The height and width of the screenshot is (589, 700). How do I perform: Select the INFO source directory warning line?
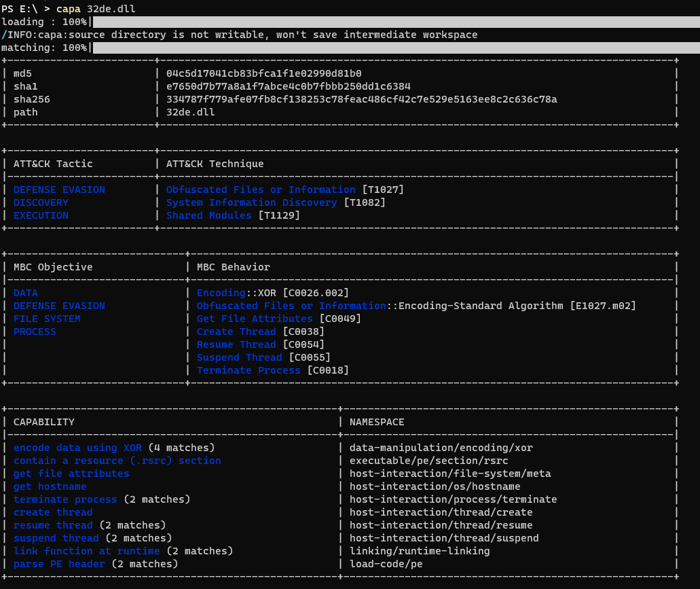(x=239, y=35)
